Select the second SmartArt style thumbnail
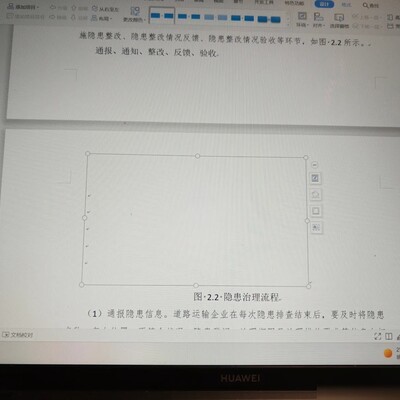Image resolution: width=400 pixels, height=400 pixels. tap(189, 16)
